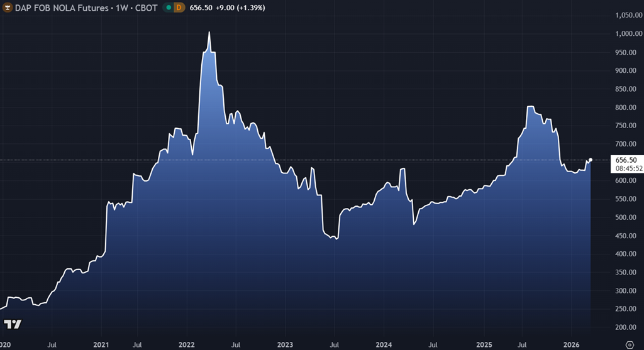Screen dimensions: 644x350
Task: Click the 2026 label on the time axis
Action: click(x=571, y=345)
